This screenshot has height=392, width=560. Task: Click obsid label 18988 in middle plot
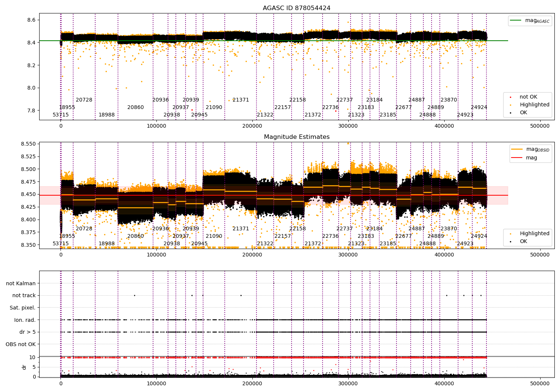tap(107, 244)
